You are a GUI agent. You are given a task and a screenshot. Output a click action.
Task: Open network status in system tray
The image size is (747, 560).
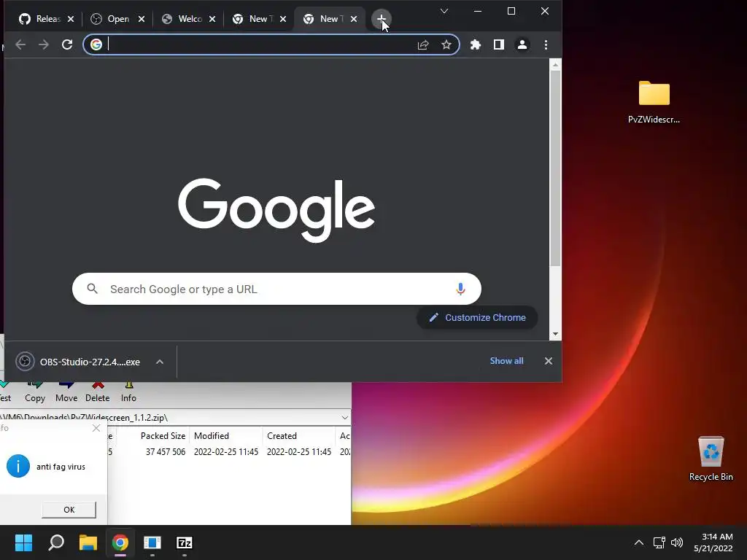659,542
